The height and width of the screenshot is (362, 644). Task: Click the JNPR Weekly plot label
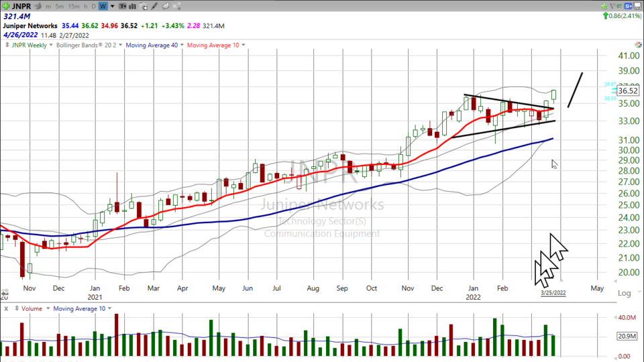pos(29,45)
